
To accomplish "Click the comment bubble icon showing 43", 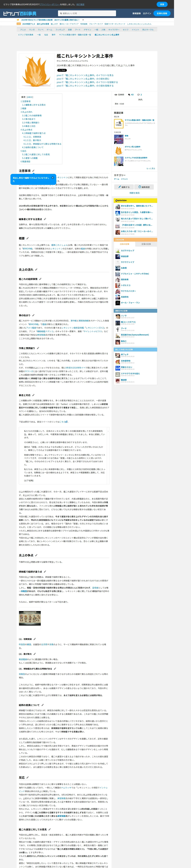I will tap(129, 95).
